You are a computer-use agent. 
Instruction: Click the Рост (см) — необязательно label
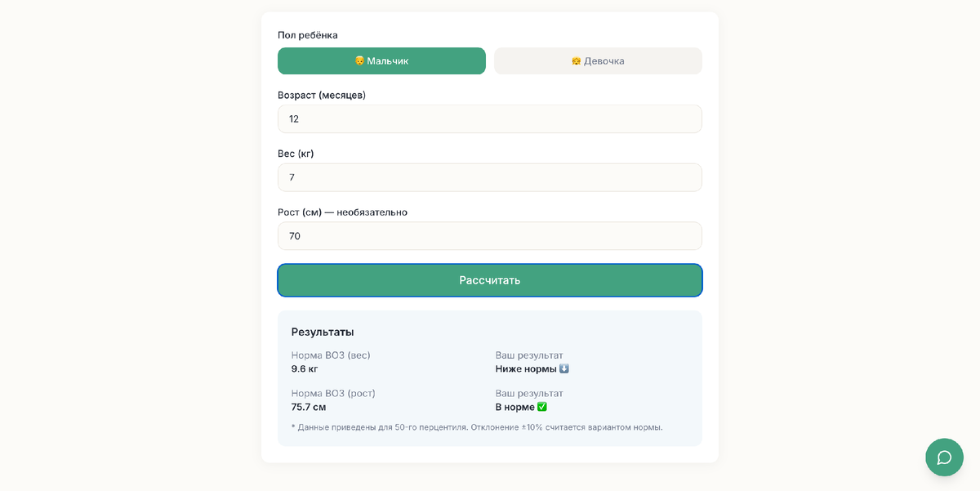342,212
